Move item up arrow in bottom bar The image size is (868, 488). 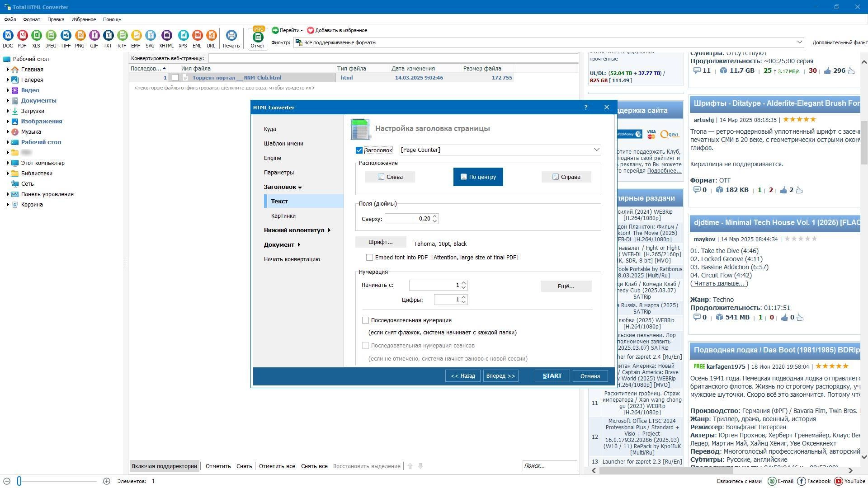coord(410,466)
